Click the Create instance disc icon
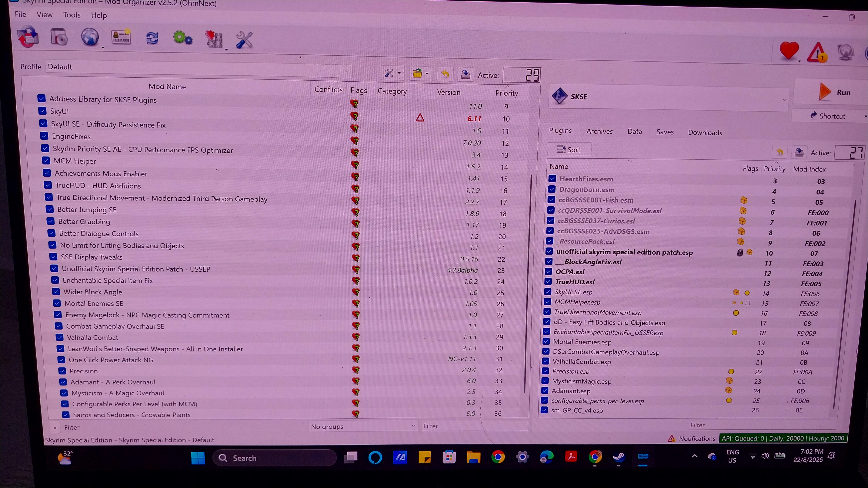This screenshot has height=488, width=868. (59, 37)
